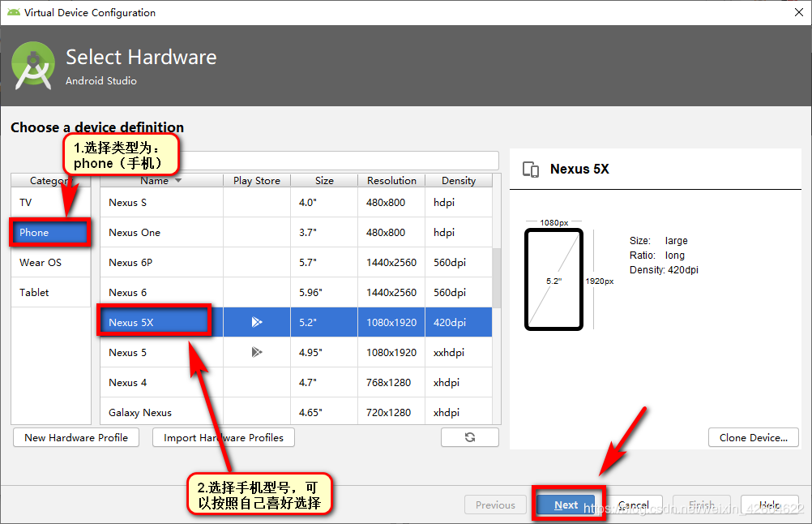Image resolution: width=812 pixels, height=524 pixels.
Task: Select the Tablet category
Action: pyautogui.click(x=51, y=292)
